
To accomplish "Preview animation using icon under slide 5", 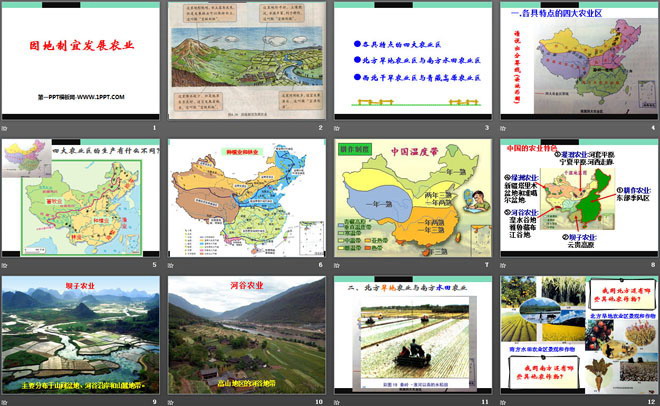I will click(x=6, y=264).
